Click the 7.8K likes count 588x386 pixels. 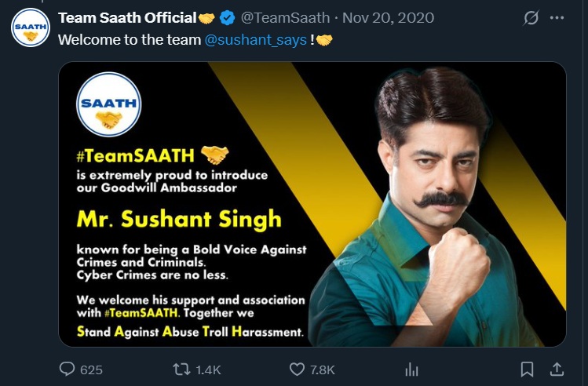pos(323,370)
